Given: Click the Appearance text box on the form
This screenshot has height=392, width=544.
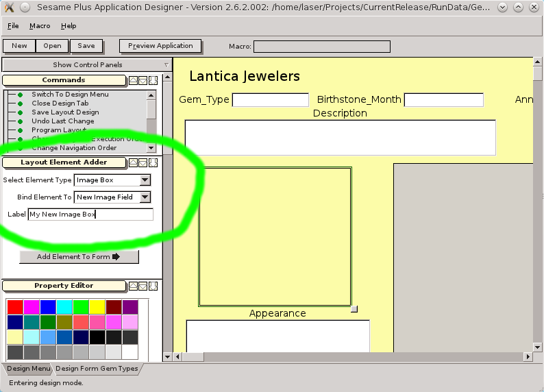Looking at the screenshot, I should pos(278,336).
